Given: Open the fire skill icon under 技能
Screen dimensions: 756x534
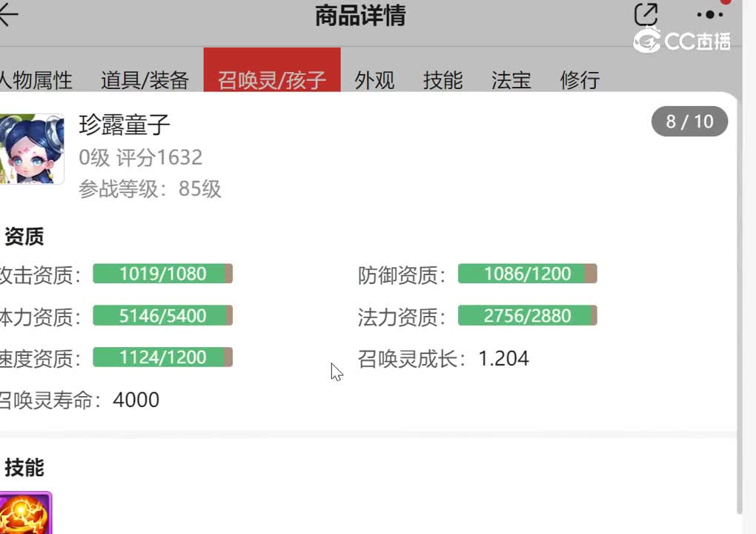Looking at the screenshot, I should [25, 512].
